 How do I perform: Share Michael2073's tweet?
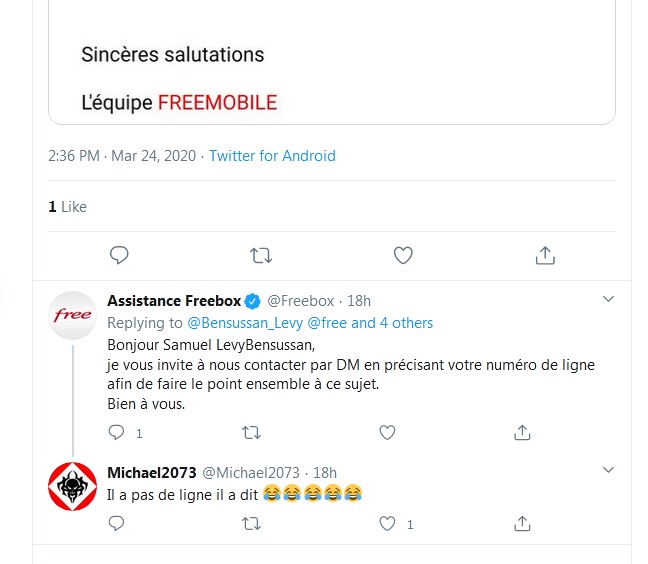click(522, 523)
